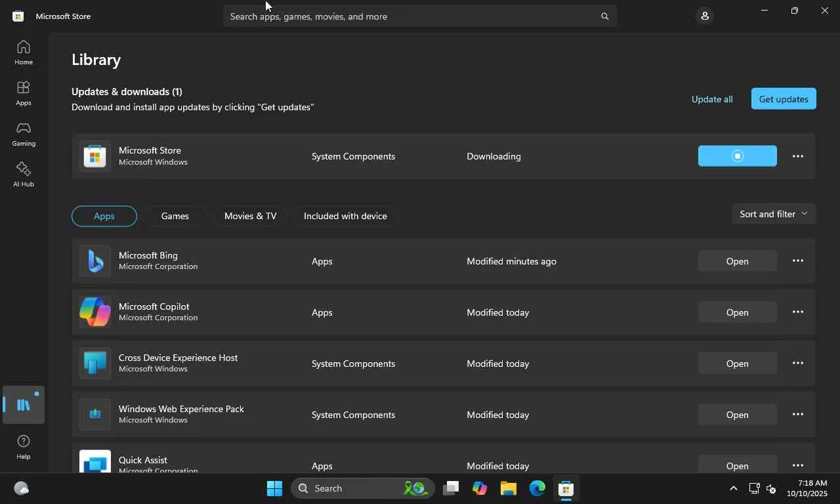Open Cross Device Experience Host

[738, 364]
